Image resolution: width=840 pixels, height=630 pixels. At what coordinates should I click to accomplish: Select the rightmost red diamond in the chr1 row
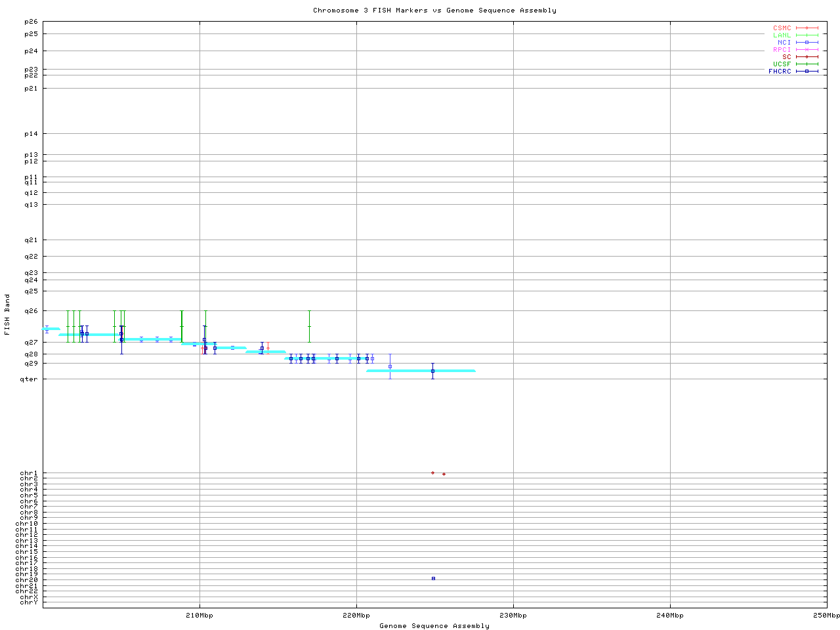444,474
